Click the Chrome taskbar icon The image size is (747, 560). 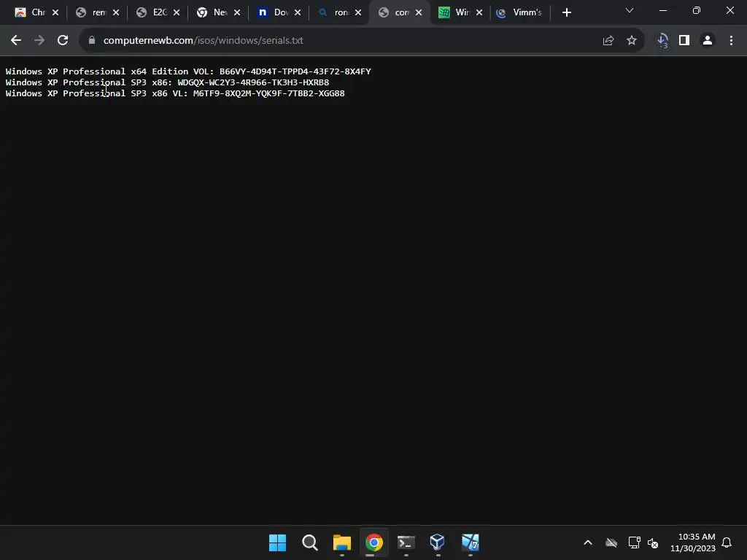(x=374, y=542)
